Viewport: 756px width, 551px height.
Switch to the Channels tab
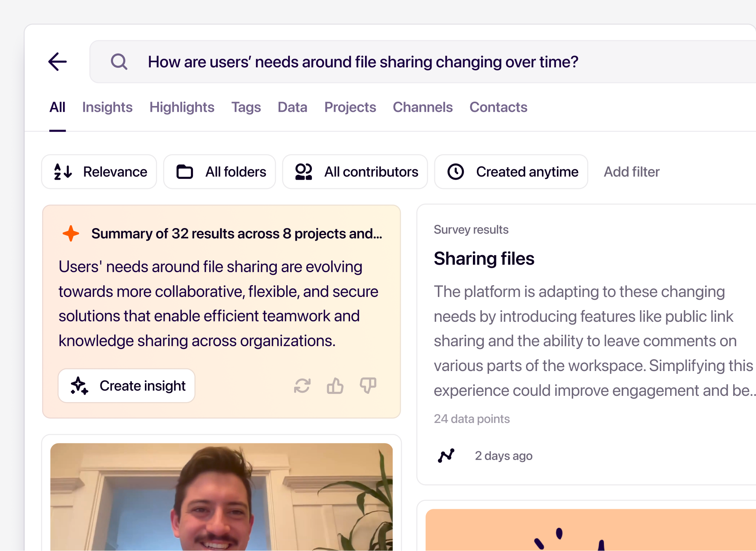[x=422, y=107]
